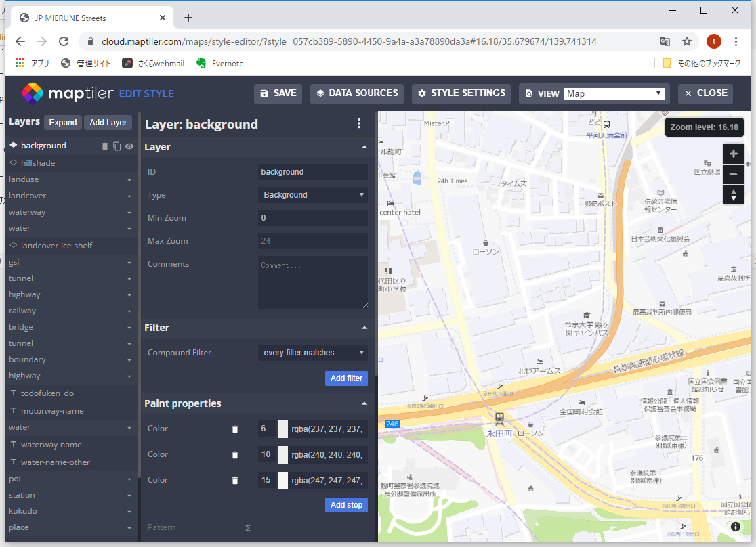Image resolution: width=756 pixels, height=547 pixels.
Task: Open color swatch for zoom 10 stop
Action: [282, 454]
